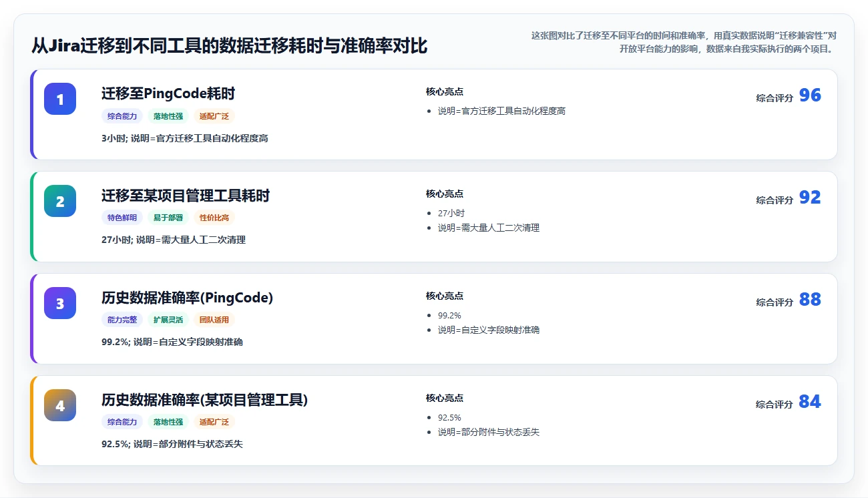
Task: Click the bullet 27小时 under 核心亮点
Action: click(x=451, y=213)
